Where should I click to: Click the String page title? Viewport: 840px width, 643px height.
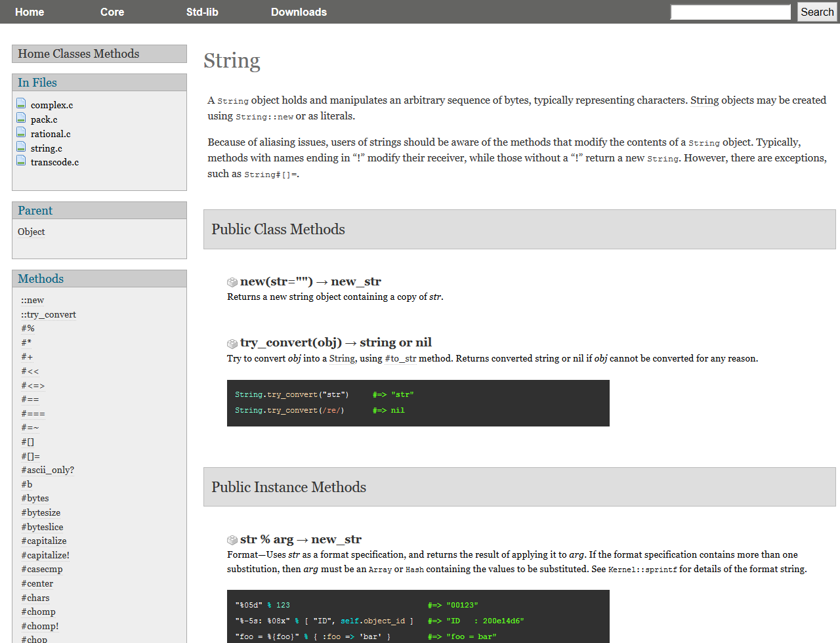click(232, 60)
